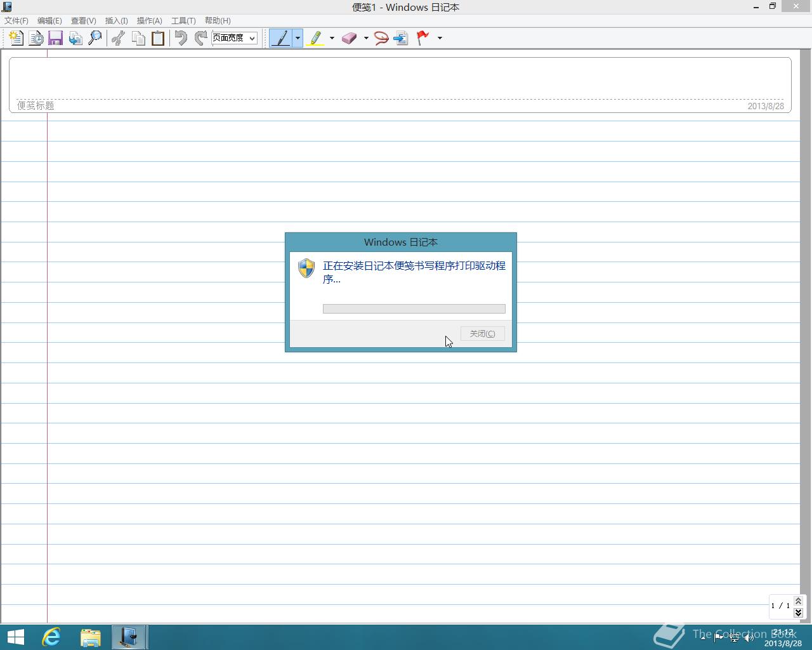The height and width of the screenshot is (650, 812).
Task: Cut selection with the scissors icon
Action: pyautogui.click(x=118, y=38)
